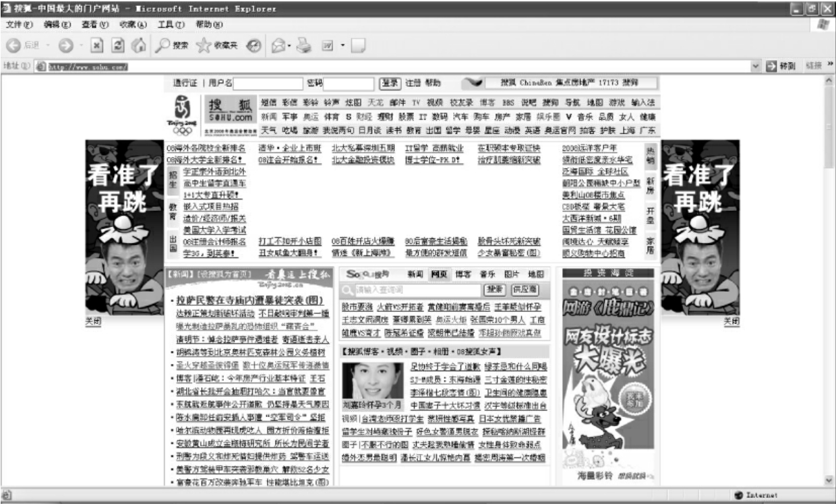The width and height of the screenshot is (836, 504).
Task: Open the 文件(F) menu
Action: click(x=20, y=24)
